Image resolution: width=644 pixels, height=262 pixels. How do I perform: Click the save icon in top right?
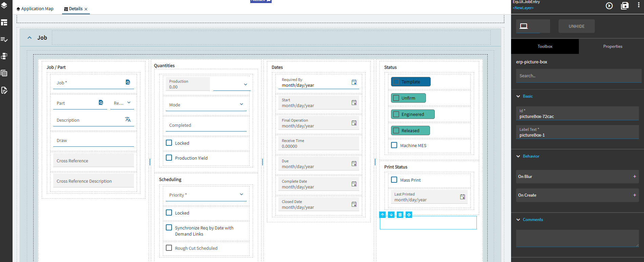625,6
